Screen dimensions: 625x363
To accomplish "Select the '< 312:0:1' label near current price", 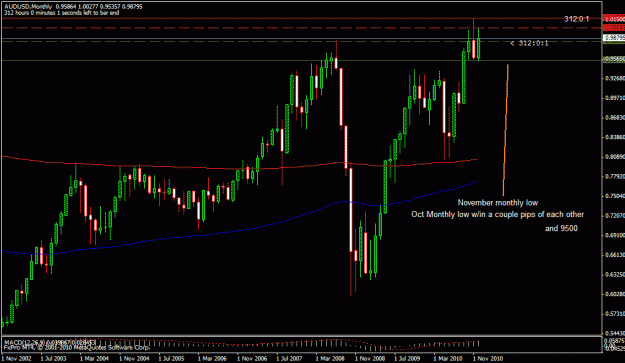I will [529, 43].
